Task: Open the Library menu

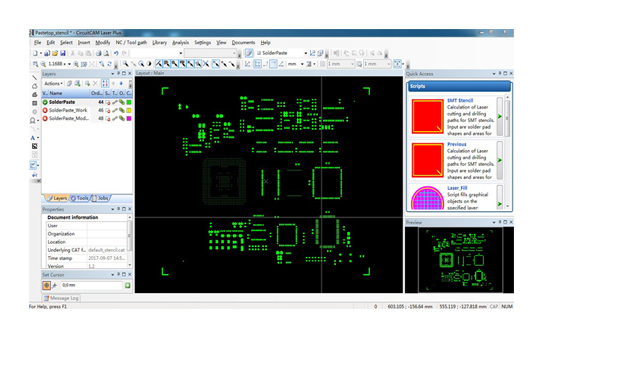Action: click(x=159, y=42)
